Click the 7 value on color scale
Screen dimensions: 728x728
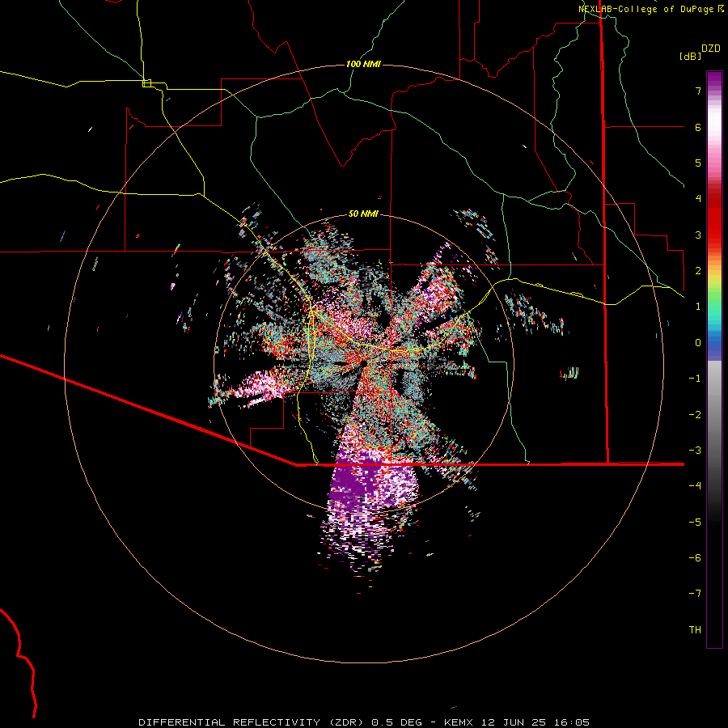click(698, 91)
